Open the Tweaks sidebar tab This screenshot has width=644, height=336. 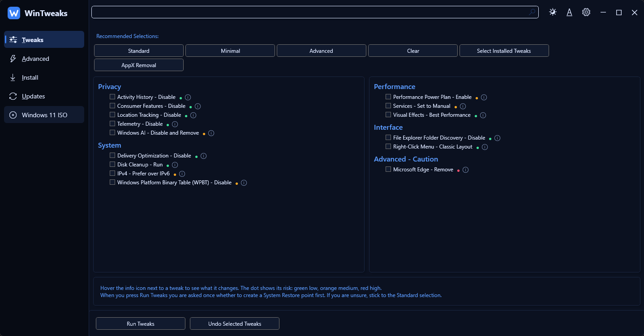pos(44,39)
